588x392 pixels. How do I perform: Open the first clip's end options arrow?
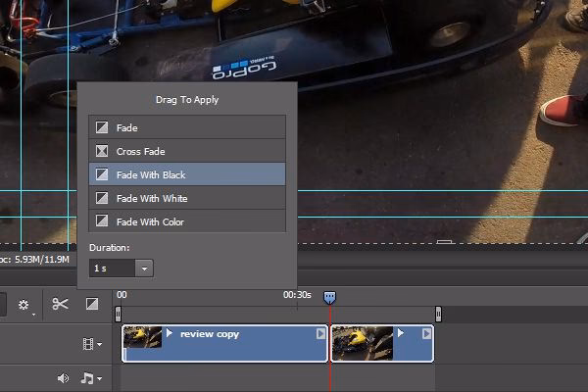point(319,334)
